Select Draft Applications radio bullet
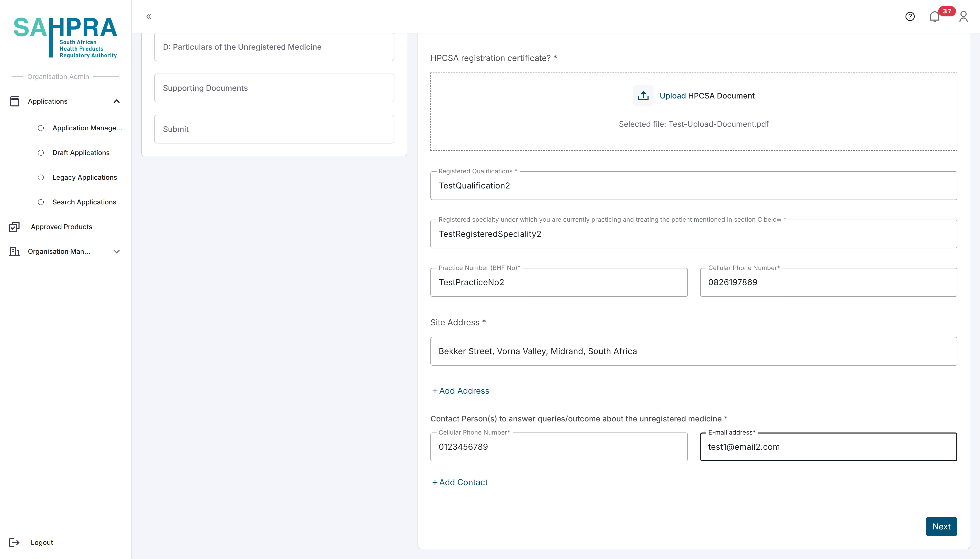980x559 pixels. pos(41,153)
